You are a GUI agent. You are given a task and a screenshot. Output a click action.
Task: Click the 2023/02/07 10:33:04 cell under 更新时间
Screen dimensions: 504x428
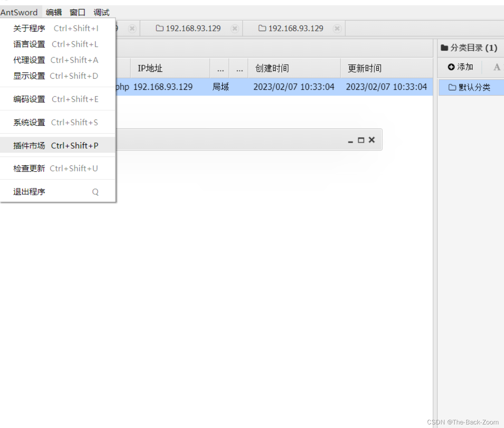point(387,87)
